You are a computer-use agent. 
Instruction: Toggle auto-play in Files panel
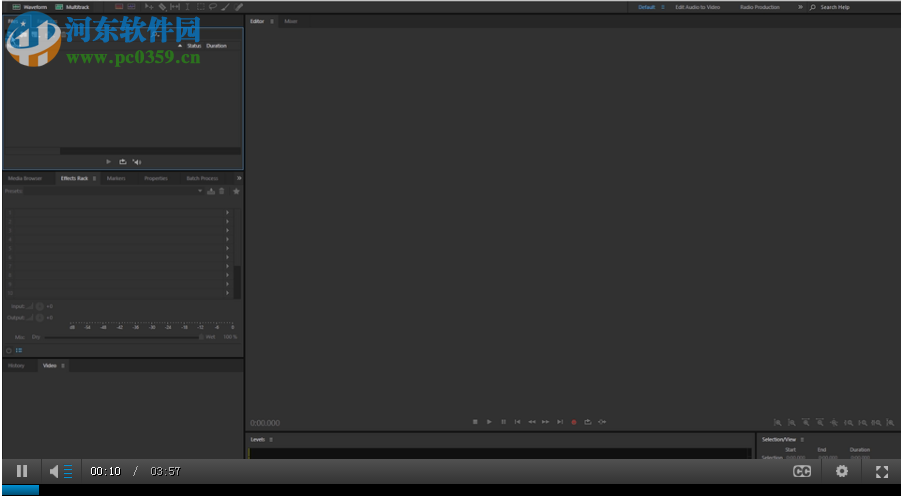(137, 162)
